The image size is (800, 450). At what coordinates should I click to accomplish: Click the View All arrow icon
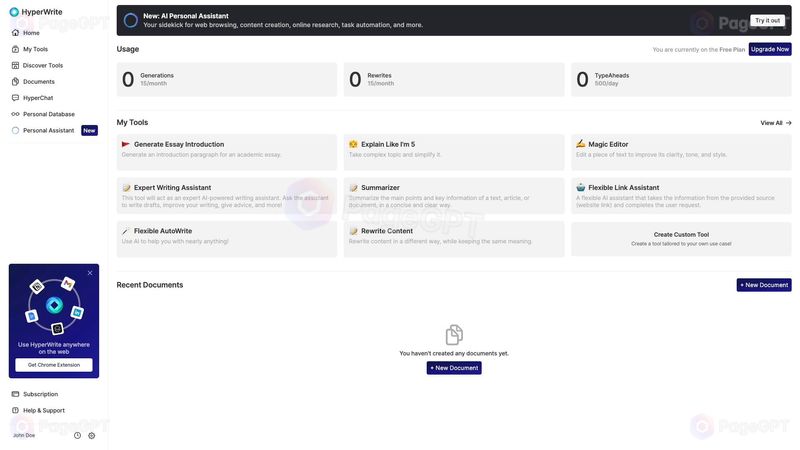pyautogui.click(x=788, y=123)
